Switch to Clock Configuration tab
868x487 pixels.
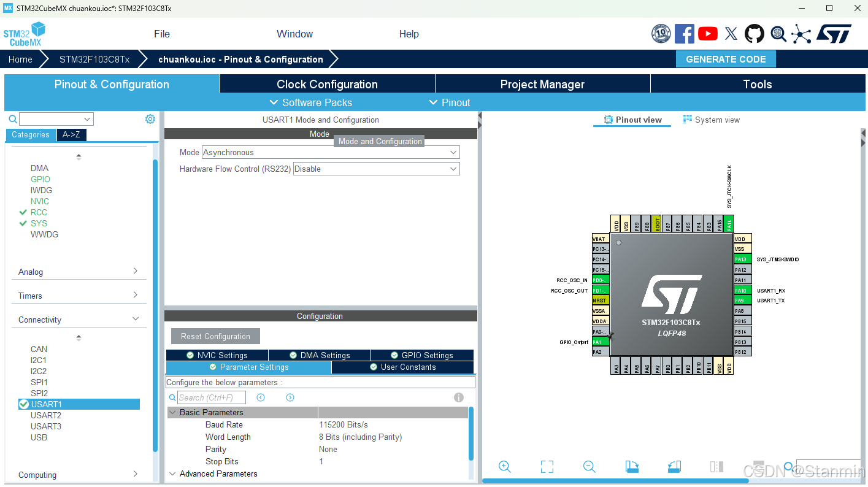coord(327,84)
